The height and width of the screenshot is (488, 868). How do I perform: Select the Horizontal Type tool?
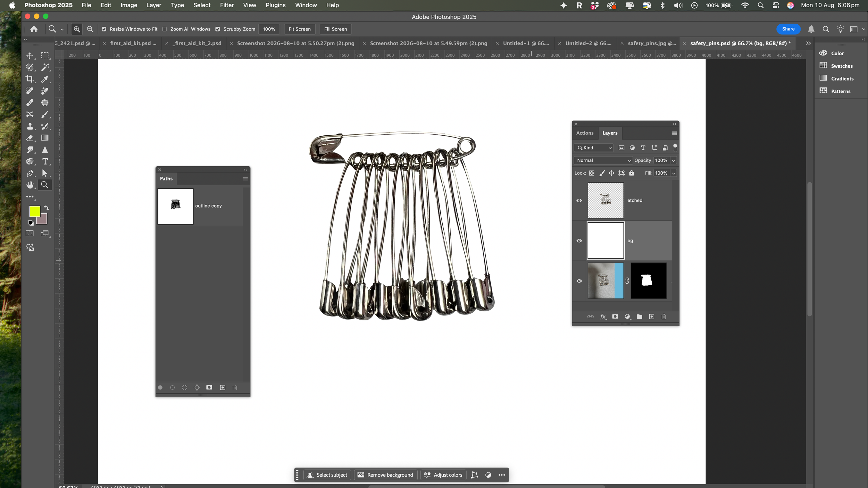tap(45, 161)
